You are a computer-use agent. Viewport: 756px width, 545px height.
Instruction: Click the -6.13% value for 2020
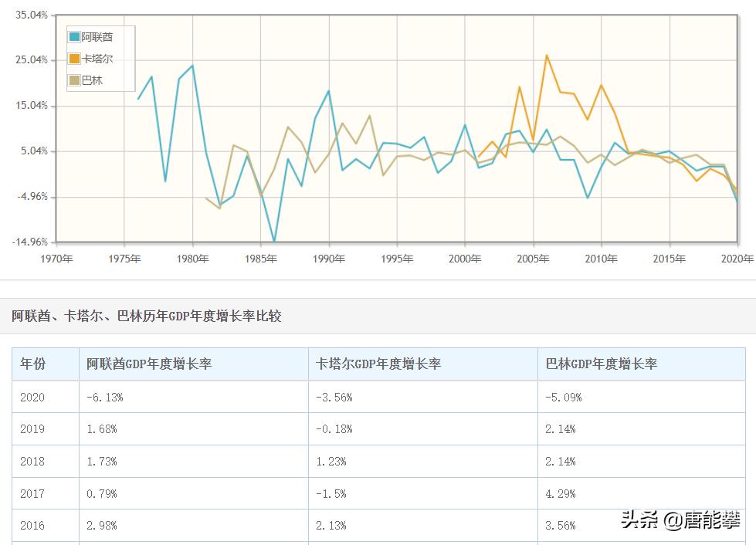[x=107, y=397]
